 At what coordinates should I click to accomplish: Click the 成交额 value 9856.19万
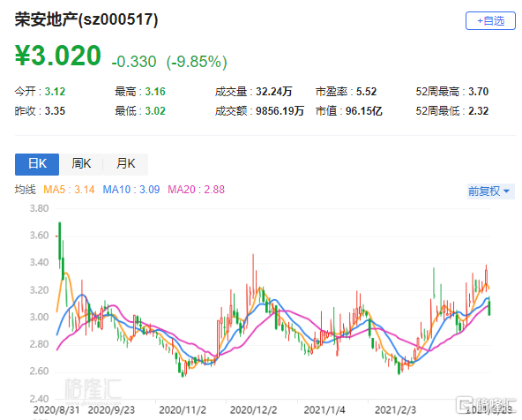[280, 111]
